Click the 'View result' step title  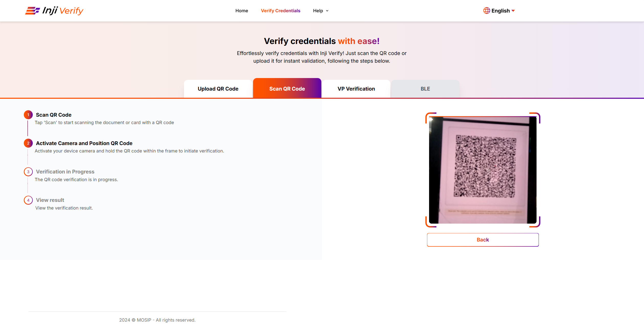50,200
